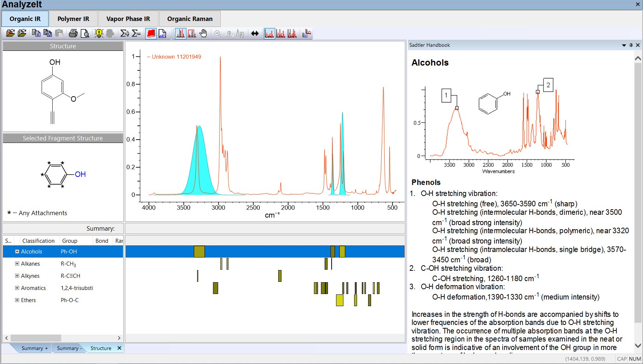Click the Summary plus sigma icon

click(x=125, y=34)
